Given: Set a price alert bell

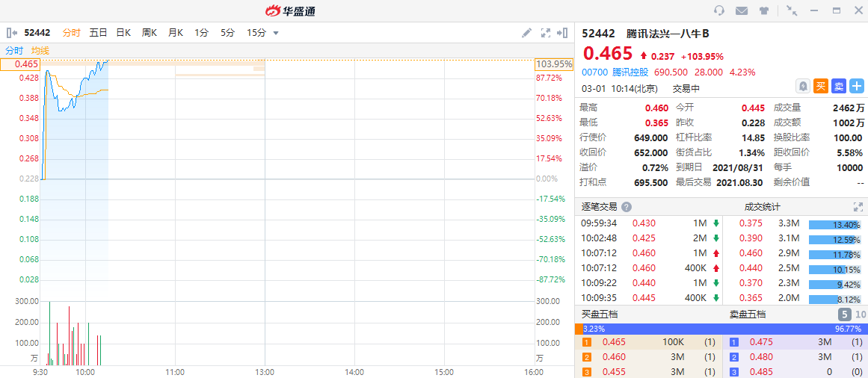Looking at the screenshot, I should pos(803,86).
